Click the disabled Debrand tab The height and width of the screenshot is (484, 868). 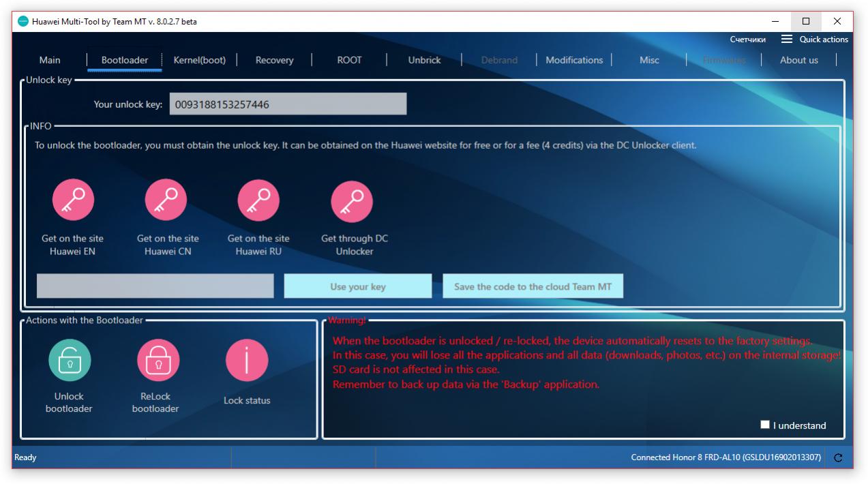point(499,60)
